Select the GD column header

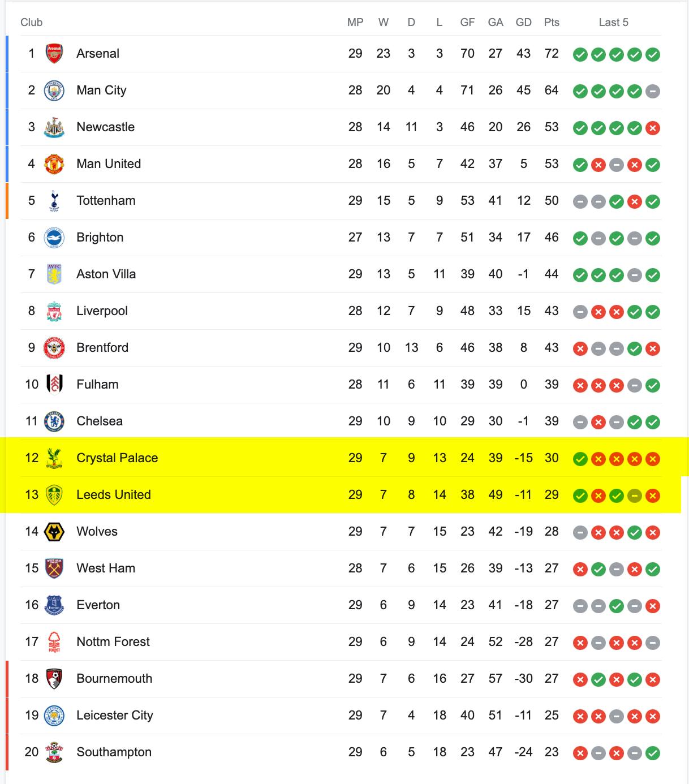tap(524, 23)
